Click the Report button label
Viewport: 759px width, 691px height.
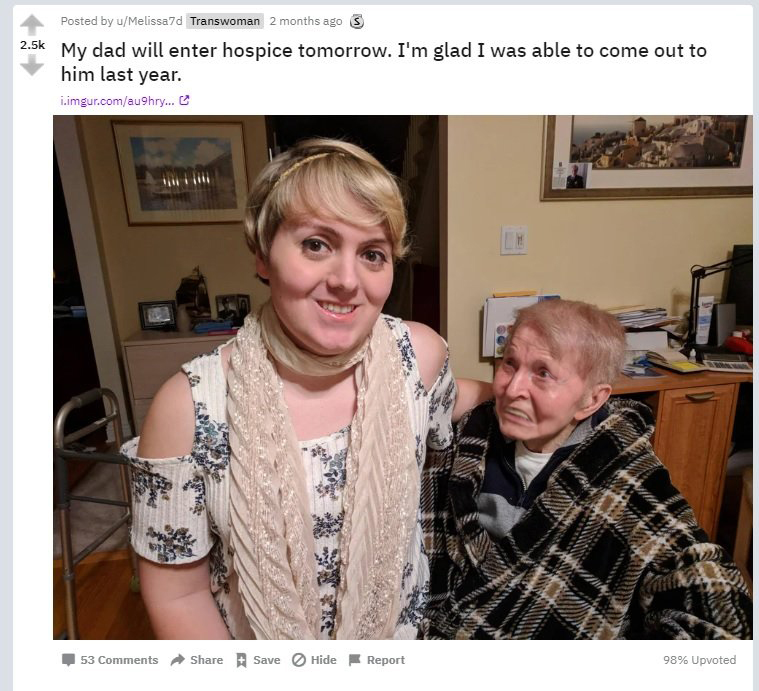point(386,660)
